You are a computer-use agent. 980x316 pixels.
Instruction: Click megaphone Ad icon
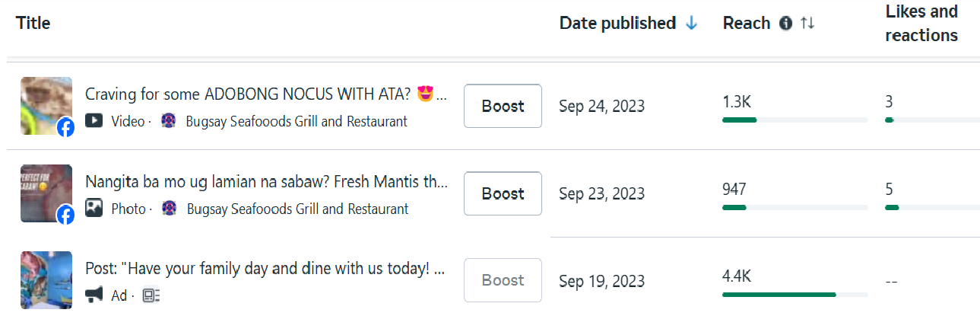[94, 295]
